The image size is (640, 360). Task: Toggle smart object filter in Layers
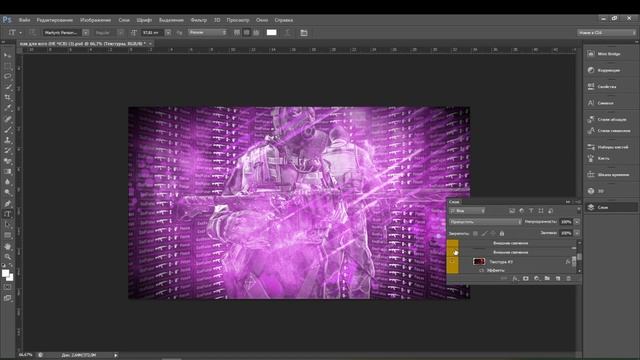click(x=551, y=211)
